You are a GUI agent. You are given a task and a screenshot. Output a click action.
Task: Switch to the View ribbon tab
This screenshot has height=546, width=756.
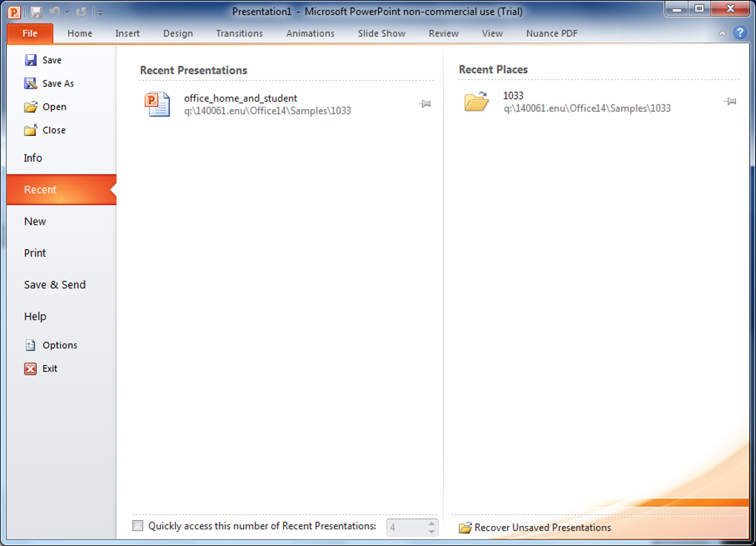492,33
